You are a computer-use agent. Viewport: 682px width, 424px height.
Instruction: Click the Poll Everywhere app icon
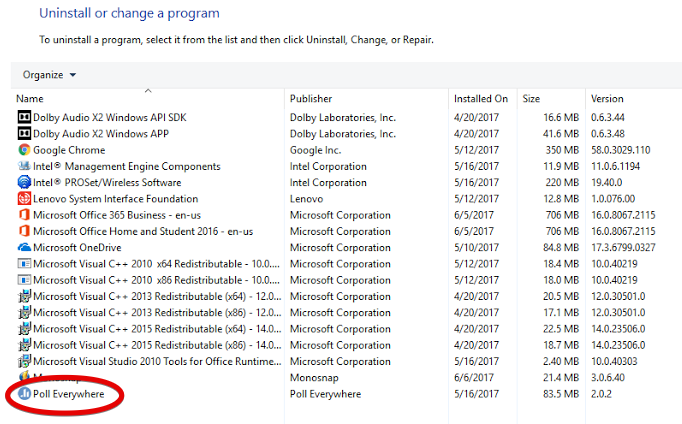(24, 394)
